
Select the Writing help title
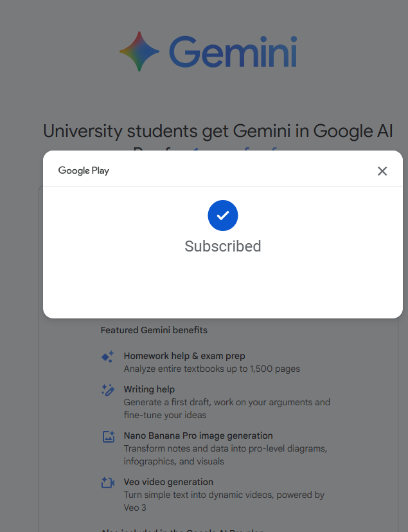click(149, 389)
